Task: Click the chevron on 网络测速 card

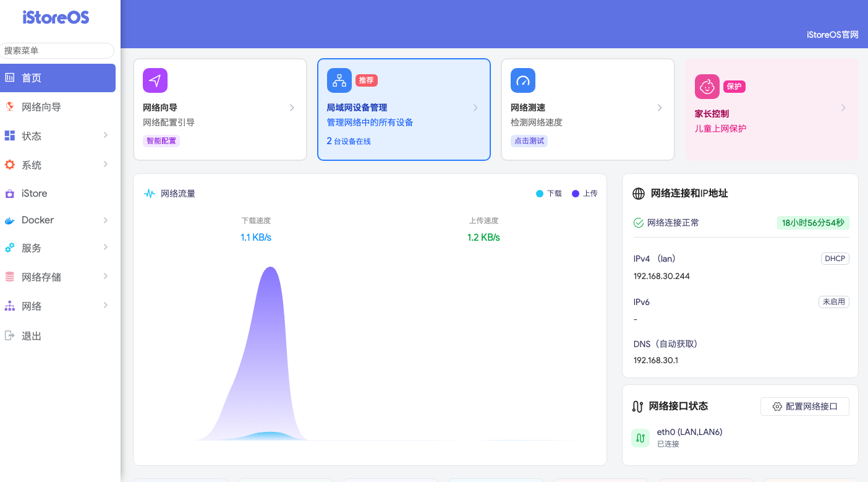Action: click(660, 108)
